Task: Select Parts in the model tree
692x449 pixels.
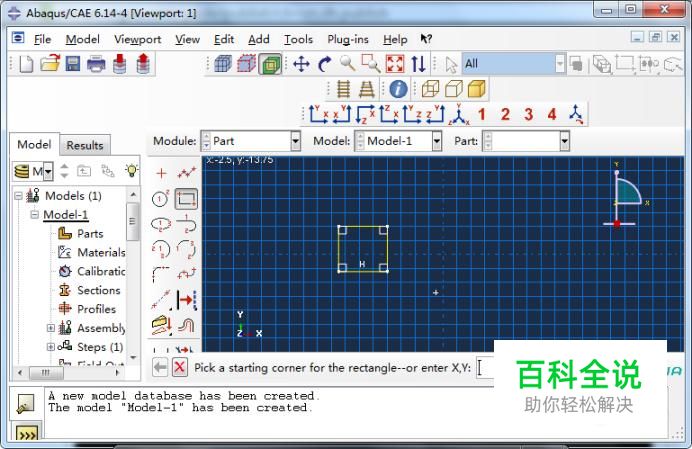Action: (90, 234)
